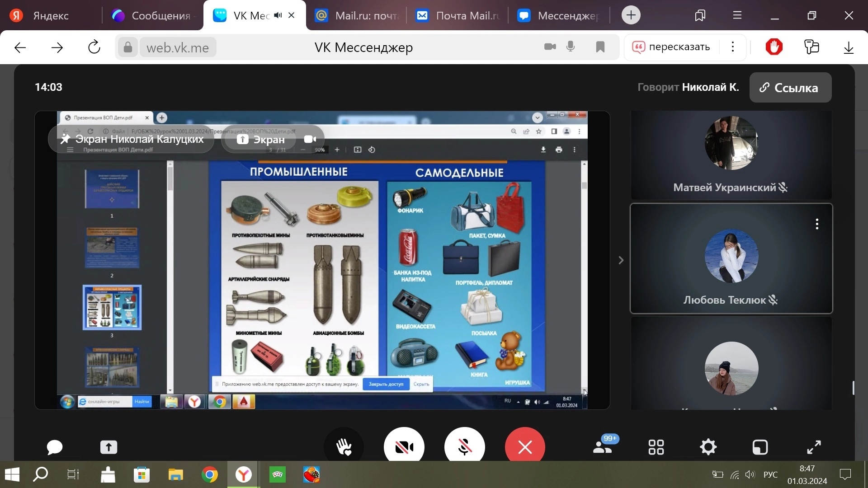Adjust system volume from tray
This screenshot has height=488, width=868.
[750, 474]
